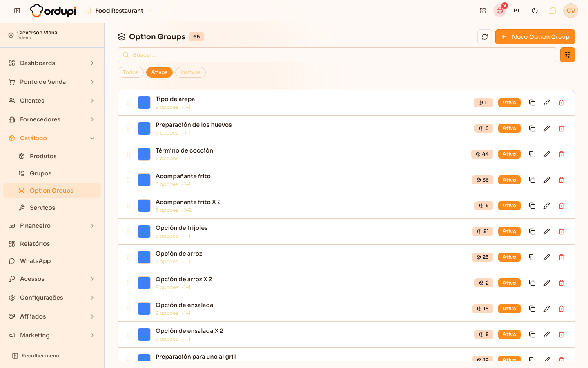The image size is (588, 368).
Task: Open CV user avatar menu
Action: 571,11
